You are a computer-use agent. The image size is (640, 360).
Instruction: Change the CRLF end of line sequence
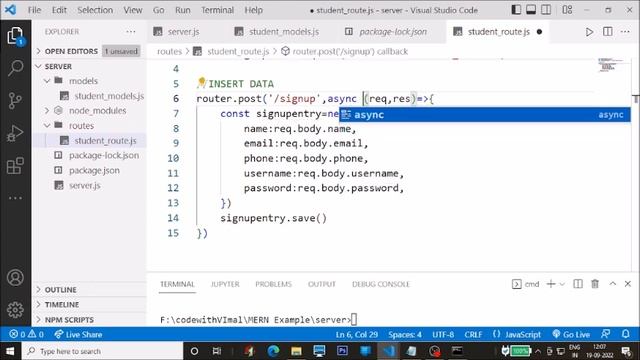473,334
